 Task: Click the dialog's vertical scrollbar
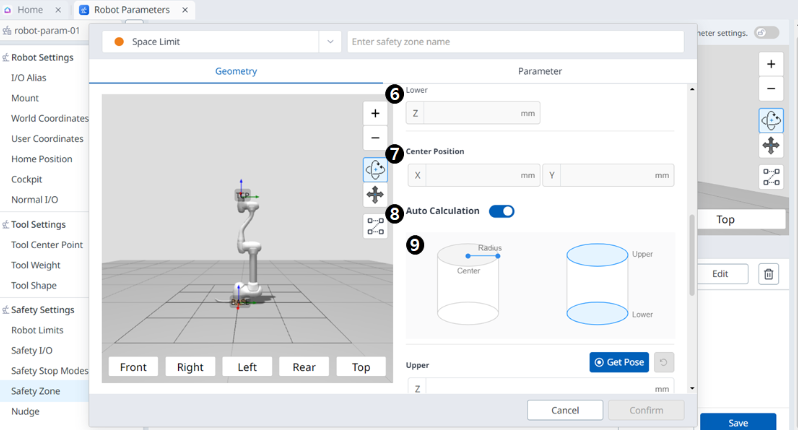coord(690,255)
